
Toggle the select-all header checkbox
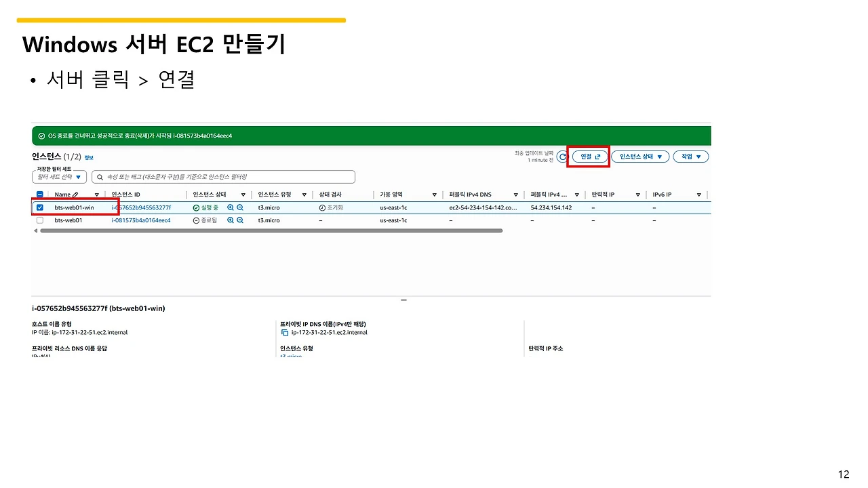click(x=40, y=195)
